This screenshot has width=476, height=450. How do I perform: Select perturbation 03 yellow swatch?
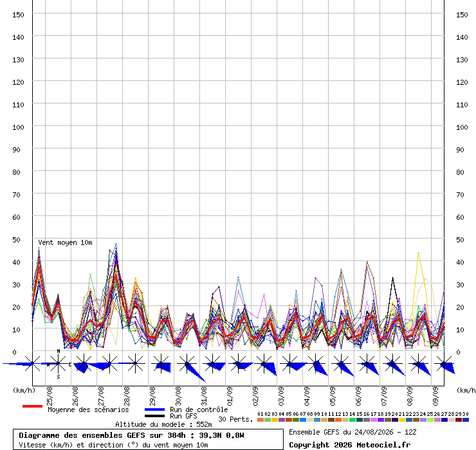click(275, 420)
